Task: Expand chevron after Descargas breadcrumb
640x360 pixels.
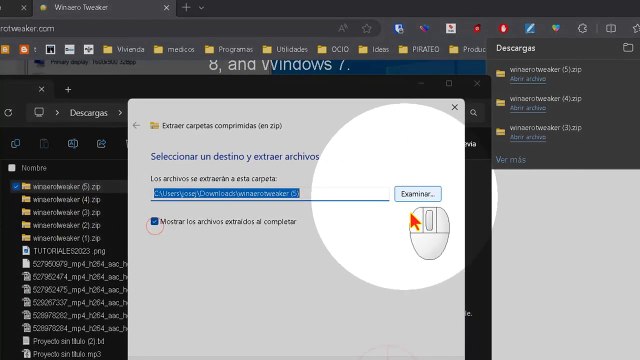Action: click(x=120, y=112)
